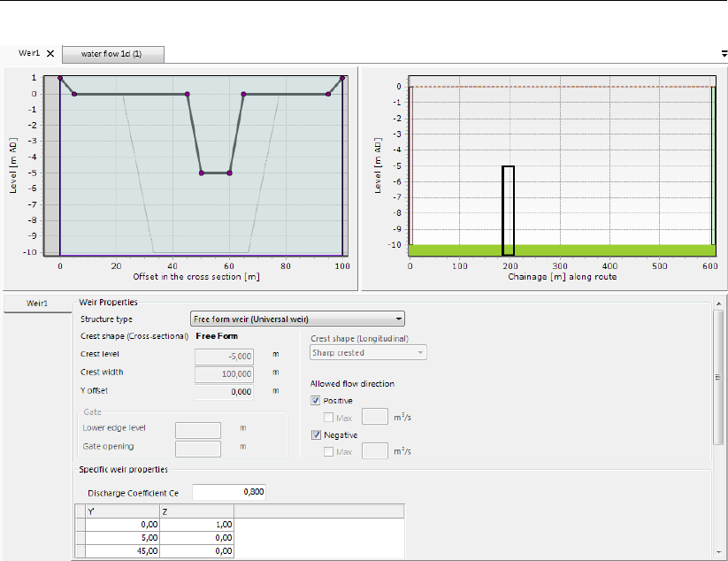Click the Y offset input field
Viewport: 728px width, 561px height.
(x=225, y=391)
